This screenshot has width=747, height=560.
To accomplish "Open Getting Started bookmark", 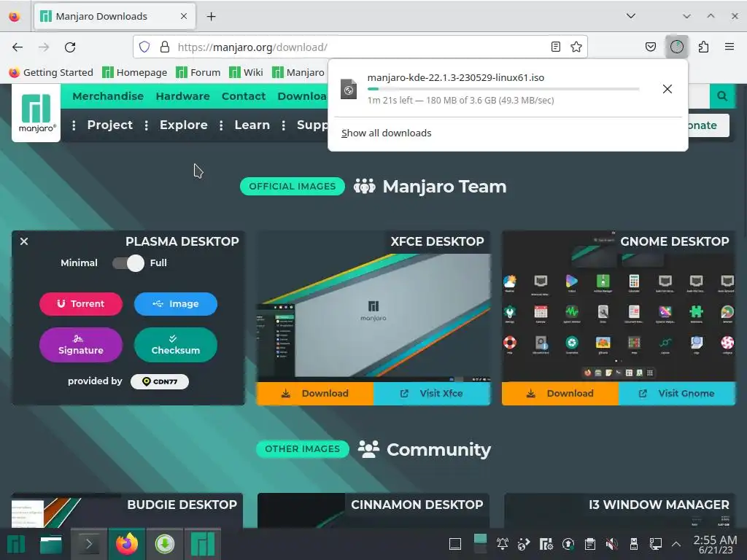I will click(51, 72).
